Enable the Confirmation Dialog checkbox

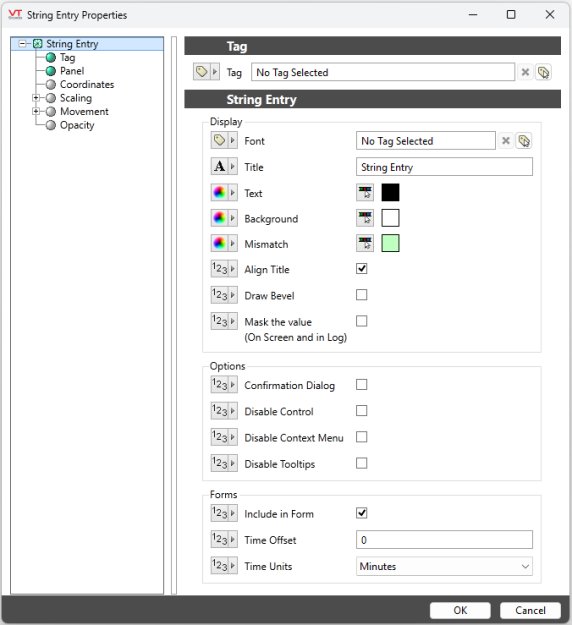(362, 385)
